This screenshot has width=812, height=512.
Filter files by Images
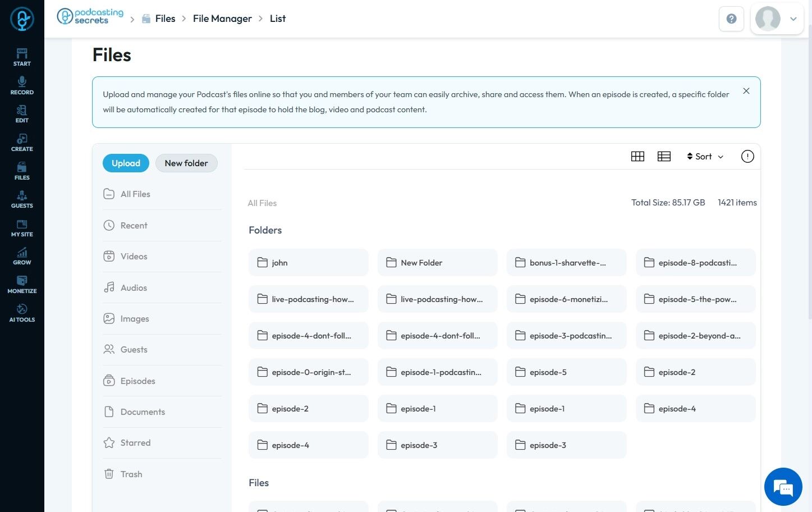tap(162, 319)
